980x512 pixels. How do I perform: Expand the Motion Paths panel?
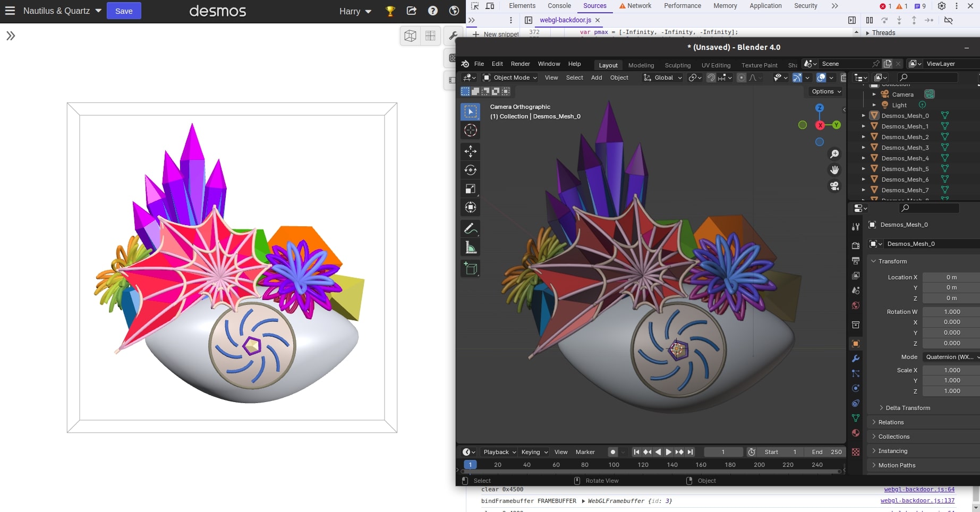[x=897, y=465]
